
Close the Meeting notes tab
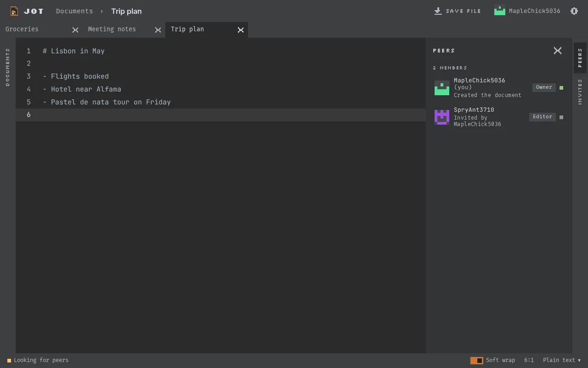(x=158, y=30)
